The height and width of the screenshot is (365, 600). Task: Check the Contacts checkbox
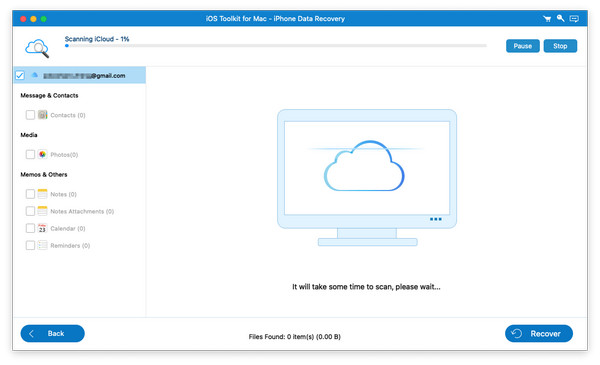coord(30,115)
